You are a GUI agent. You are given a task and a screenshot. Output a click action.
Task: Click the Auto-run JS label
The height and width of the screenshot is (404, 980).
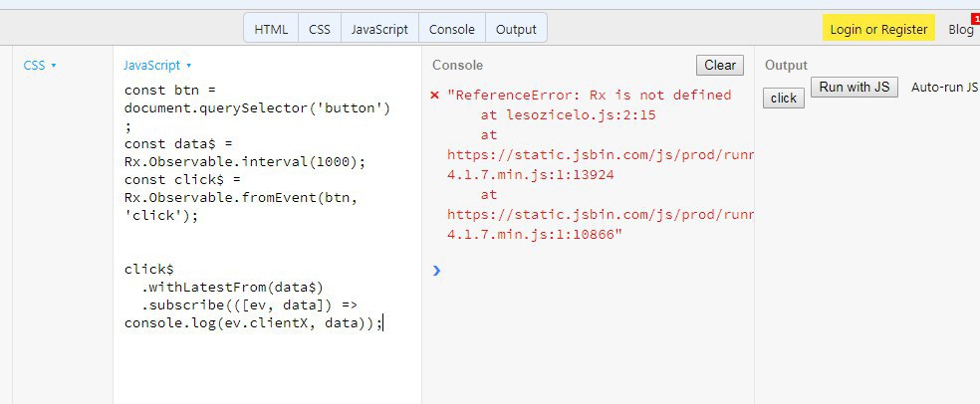pos(944,87)
